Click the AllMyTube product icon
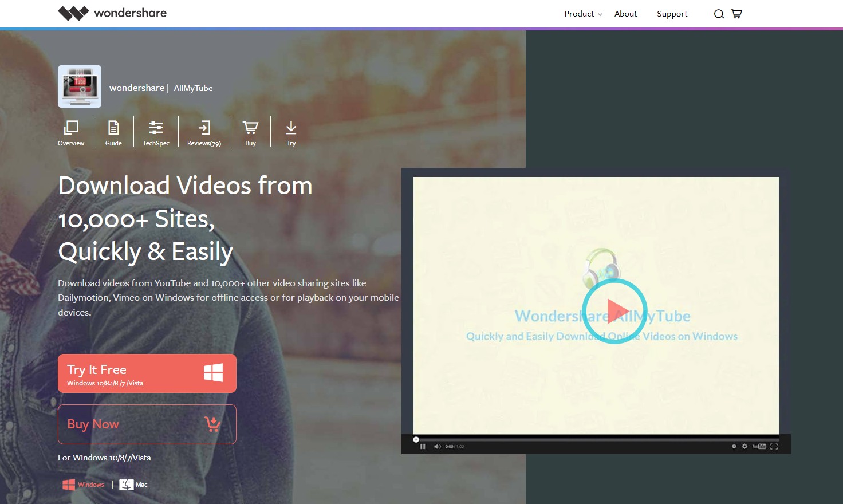 tap(80, 86)
